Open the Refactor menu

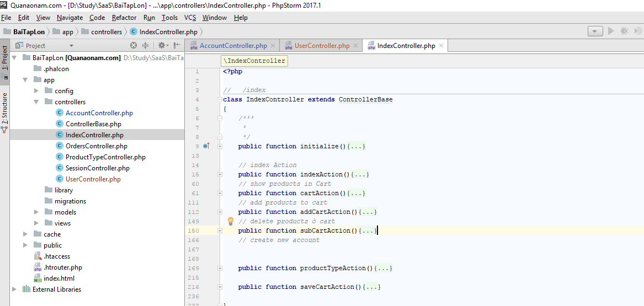tap(124, 18)
